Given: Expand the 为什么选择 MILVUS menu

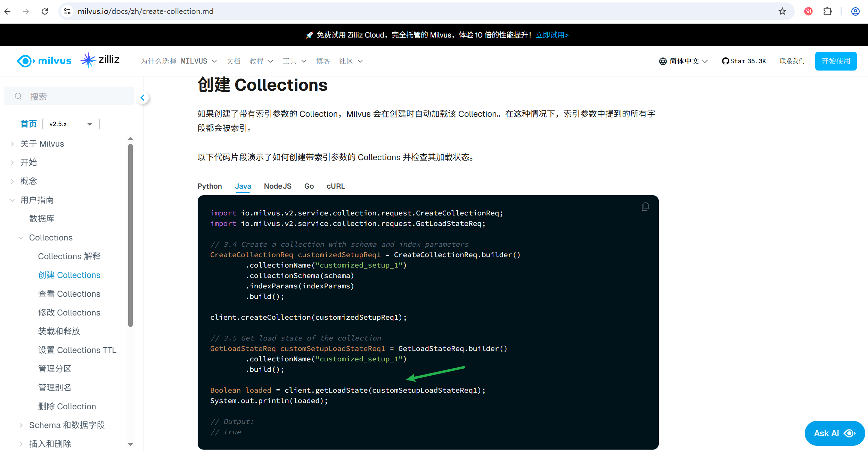Looking at the screenshot, I should pyautogui.click(x=178, y=61).
